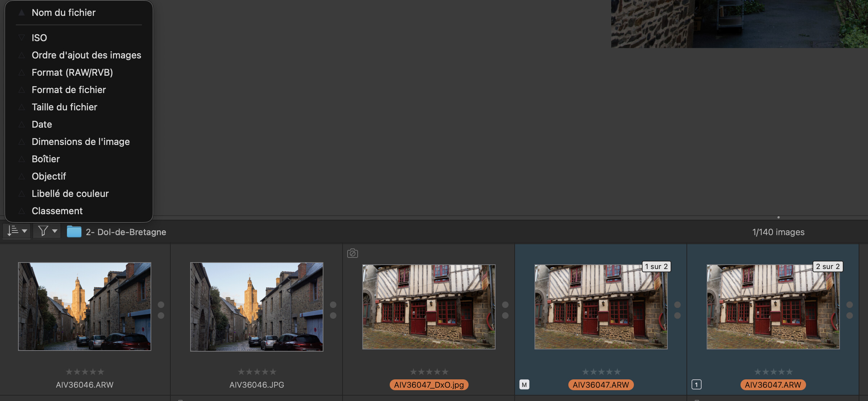The image size is (868, 401).
Task: Open the image filter funnel dropdown
Action: [47, 231]
